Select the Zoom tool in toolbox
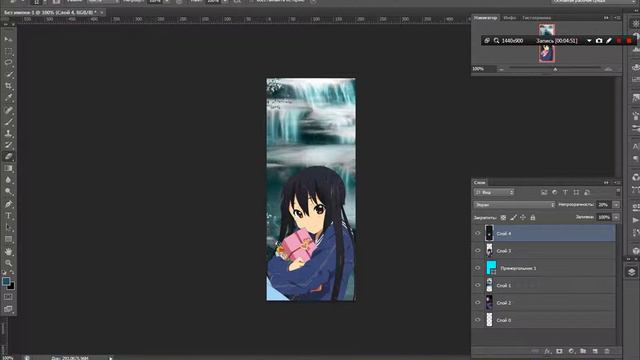The image size is (640, 360). [8, 263]
